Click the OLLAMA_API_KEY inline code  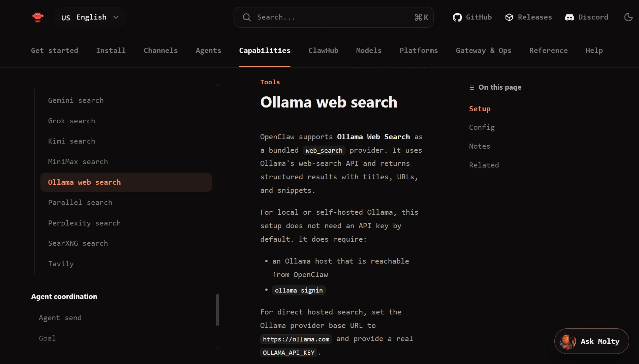[288, 353]
